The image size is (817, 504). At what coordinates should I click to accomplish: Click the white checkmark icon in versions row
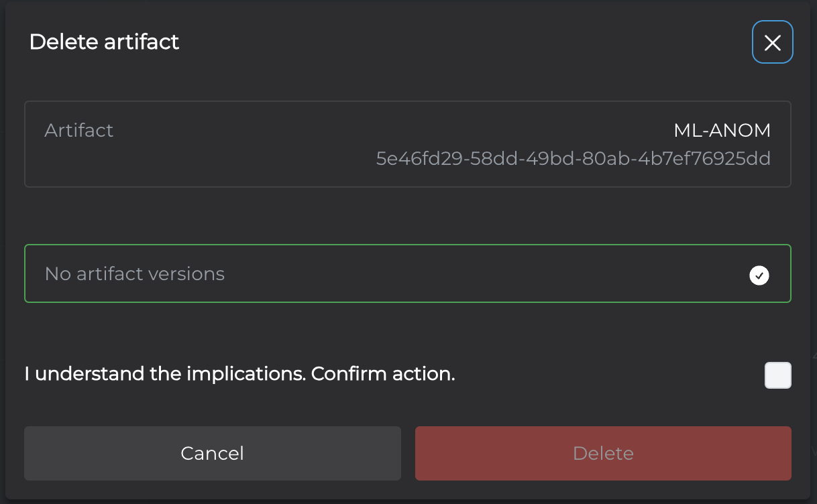[759, 275]
